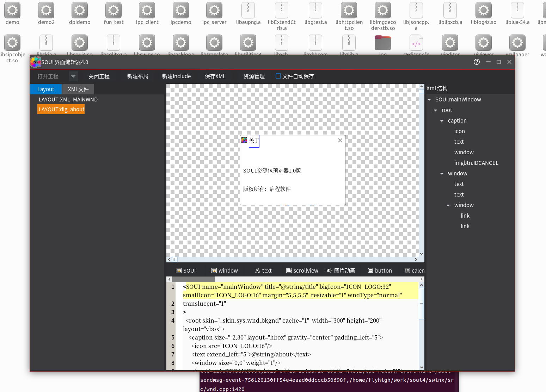Collapse the caption node arrow
Screen dimensions: 546x392
442,121
